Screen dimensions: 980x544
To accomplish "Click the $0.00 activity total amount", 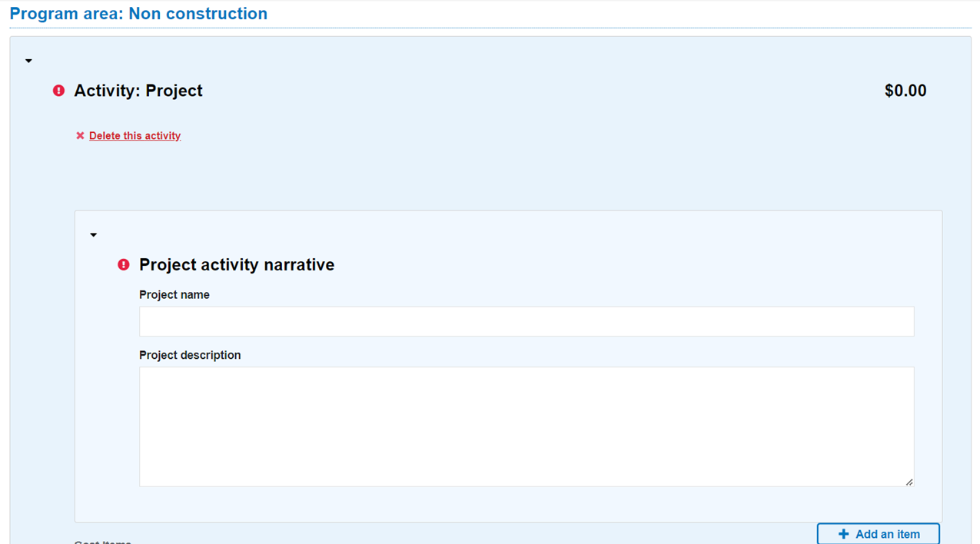I will (905, 91).
